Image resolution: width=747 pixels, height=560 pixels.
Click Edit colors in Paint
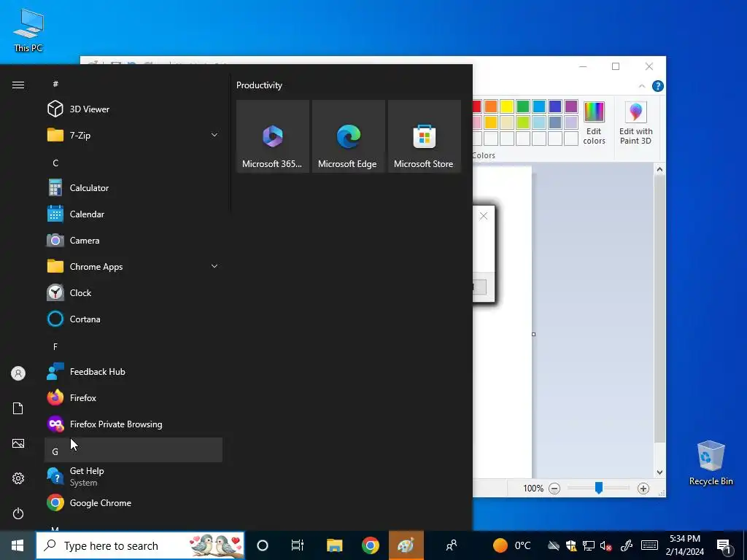pos(594,123)
